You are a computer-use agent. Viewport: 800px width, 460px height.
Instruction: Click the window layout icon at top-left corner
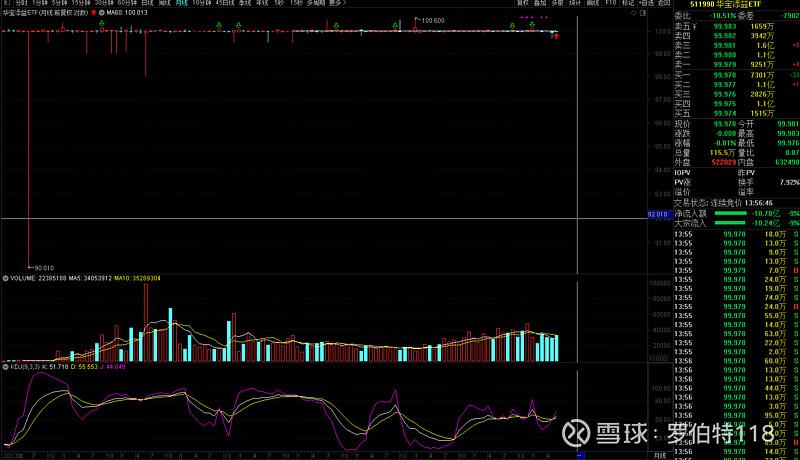point(6,4)
